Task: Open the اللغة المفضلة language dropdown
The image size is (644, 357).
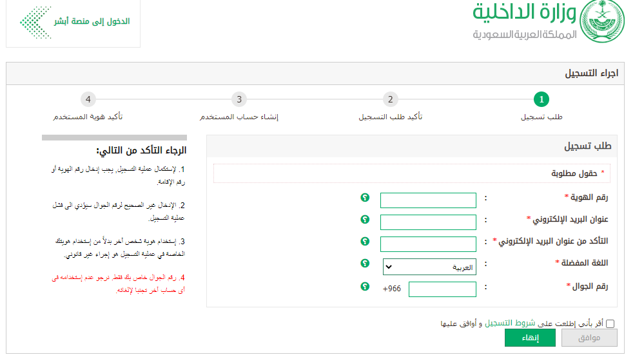Action: (429, 267)
